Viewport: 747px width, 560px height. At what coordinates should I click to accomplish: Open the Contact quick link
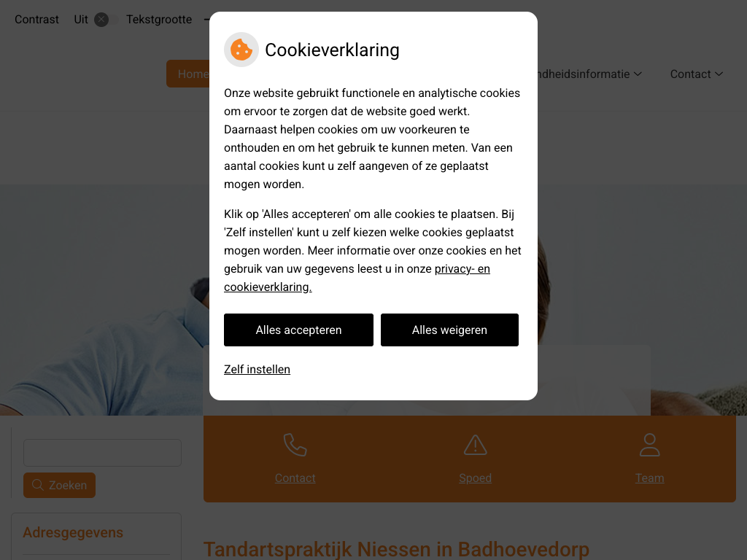[295, 478]
